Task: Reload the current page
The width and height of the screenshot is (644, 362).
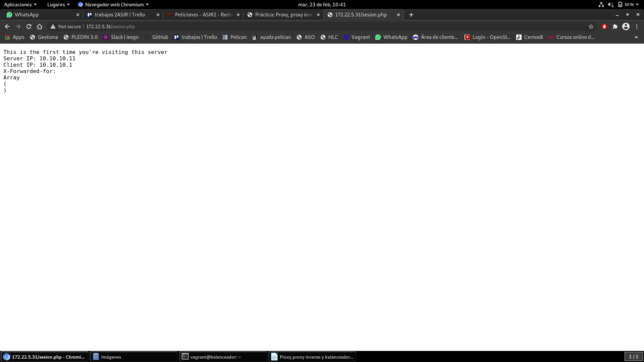Action: 29,26
